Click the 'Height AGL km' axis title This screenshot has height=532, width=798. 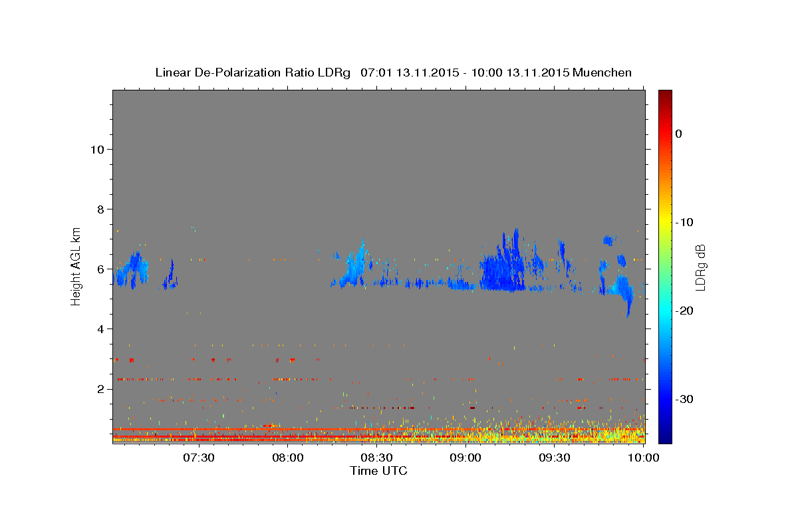pyautogui.click(x=76, y=265)
